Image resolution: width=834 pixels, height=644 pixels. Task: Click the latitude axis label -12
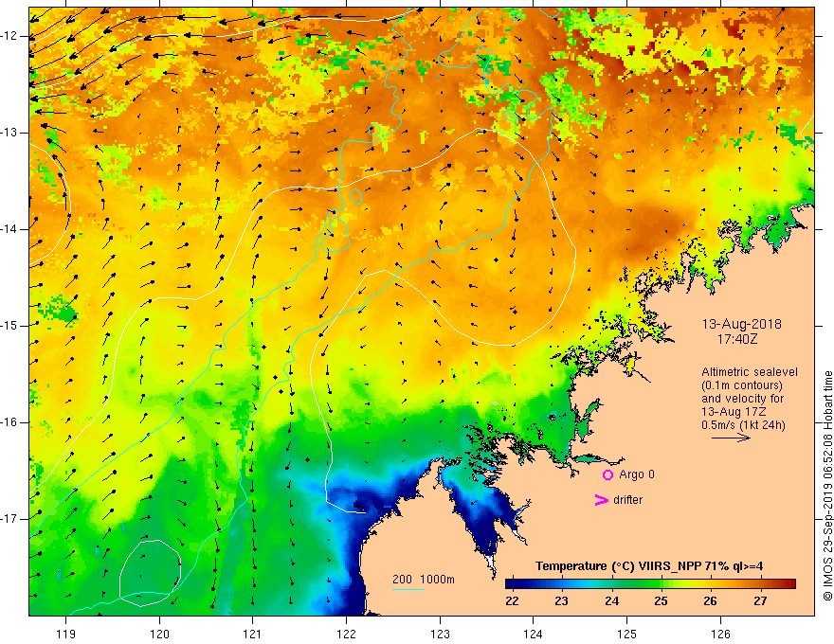(x=9, y=36)
